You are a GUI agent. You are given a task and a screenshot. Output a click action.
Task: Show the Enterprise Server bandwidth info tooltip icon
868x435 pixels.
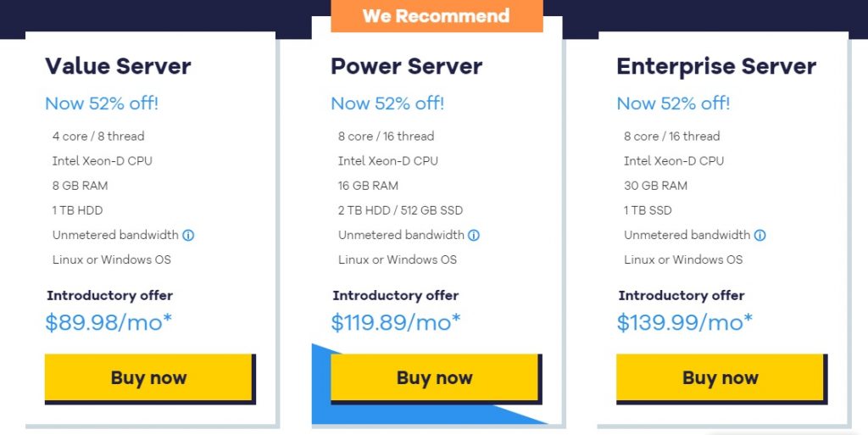click(x=760, y=235)
